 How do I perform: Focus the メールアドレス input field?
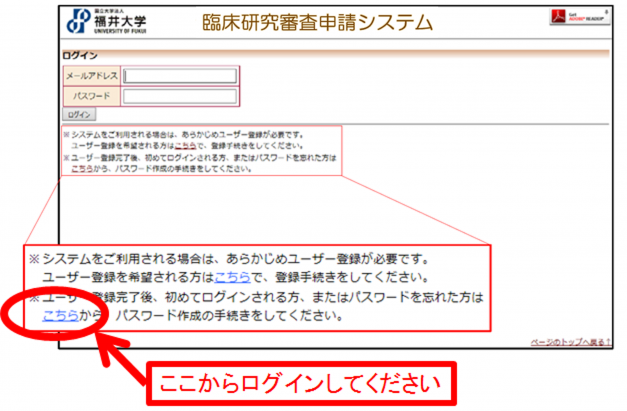click(180, 75)
